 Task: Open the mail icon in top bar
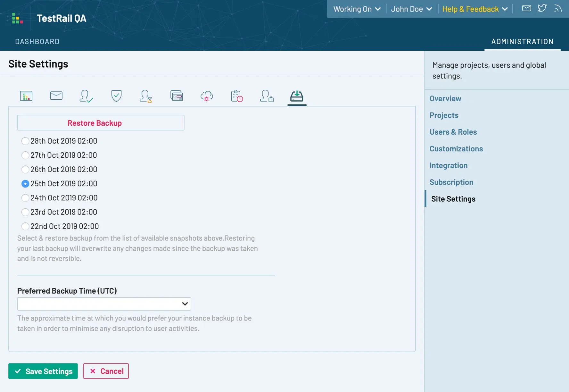click(526, 8)
